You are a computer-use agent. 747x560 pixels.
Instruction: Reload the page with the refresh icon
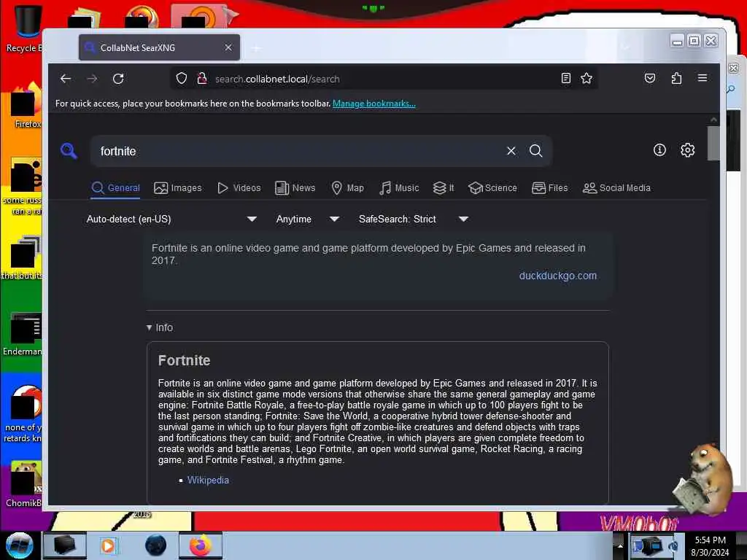[118, 79]
